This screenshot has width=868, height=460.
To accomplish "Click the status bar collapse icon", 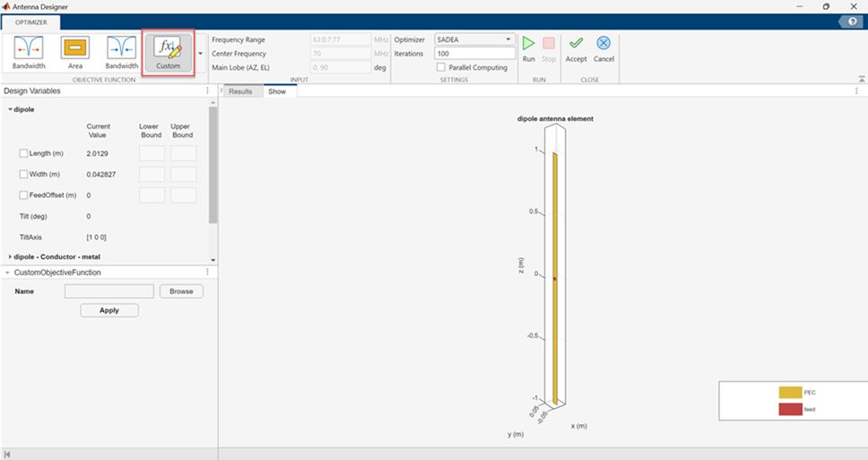I will [6, 455].
